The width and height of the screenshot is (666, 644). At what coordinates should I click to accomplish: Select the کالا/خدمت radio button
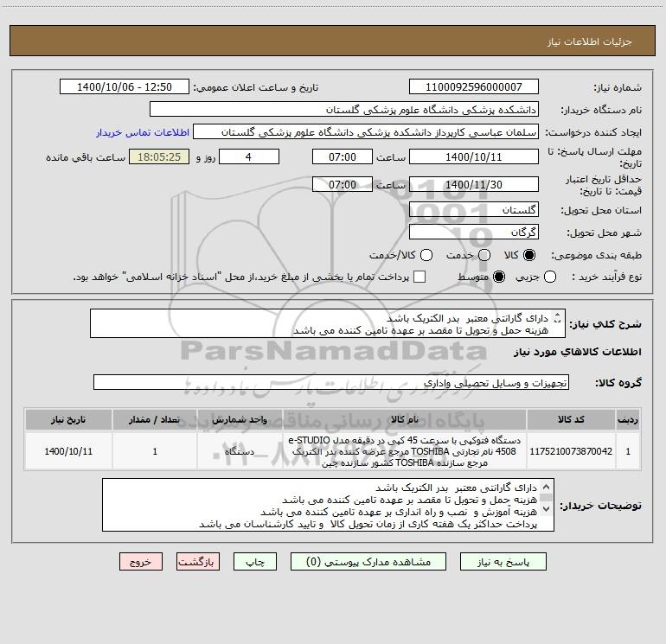426,255
